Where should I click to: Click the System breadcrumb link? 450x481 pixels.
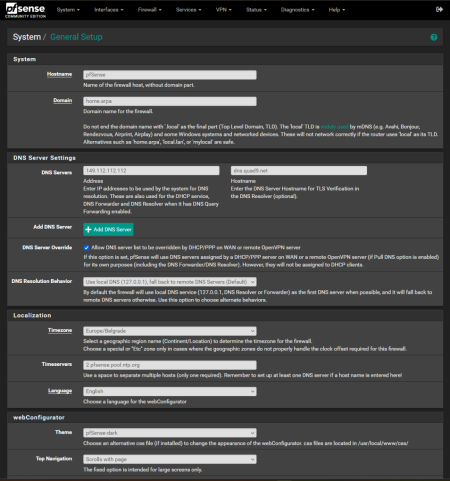pos(27,37)
